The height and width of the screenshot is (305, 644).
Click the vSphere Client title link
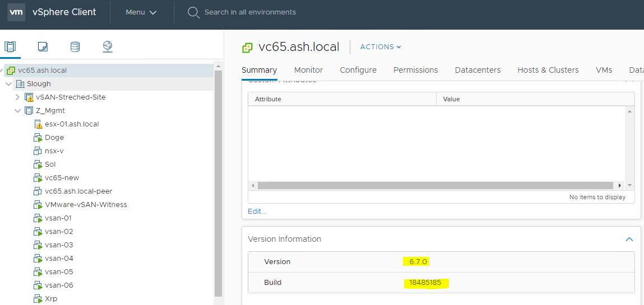(64, 12)
